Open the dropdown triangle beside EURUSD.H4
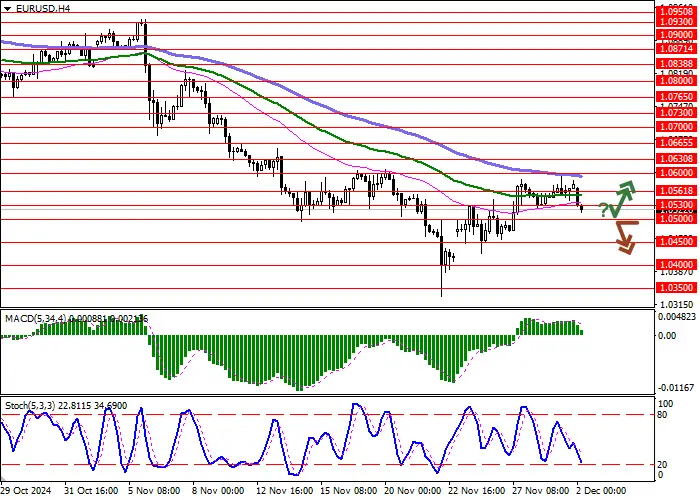The width and height of the screenshot is (700, 500). (x=7, y=8)
